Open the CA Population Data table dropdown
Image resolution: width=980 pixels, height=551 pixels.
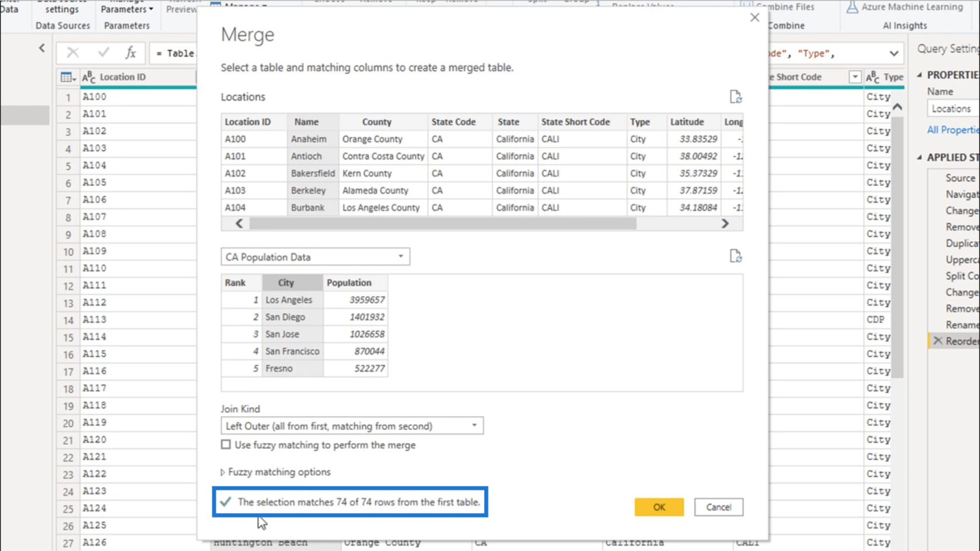(315, 257)
